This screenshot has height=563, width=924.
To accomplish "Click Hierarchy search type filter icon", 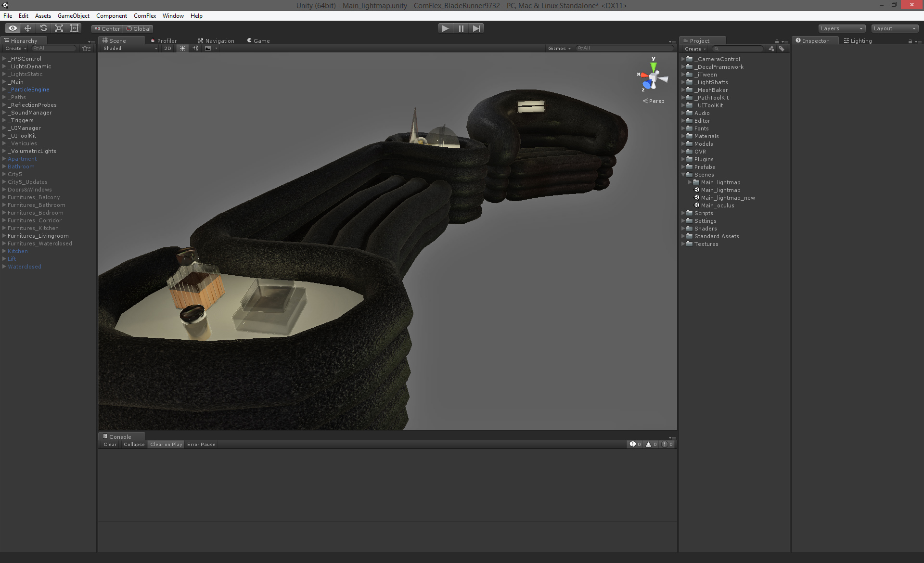I will tap(87, 48).
